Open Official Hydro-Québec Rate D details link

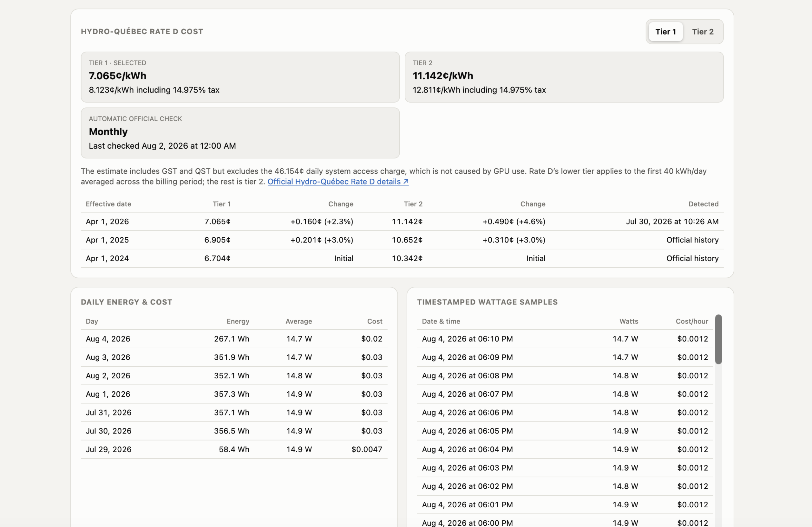[338, 182]
